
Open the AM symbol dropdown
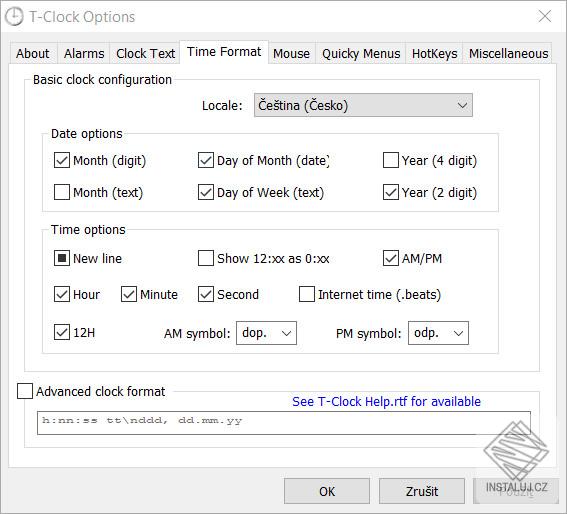click(267, 333)
